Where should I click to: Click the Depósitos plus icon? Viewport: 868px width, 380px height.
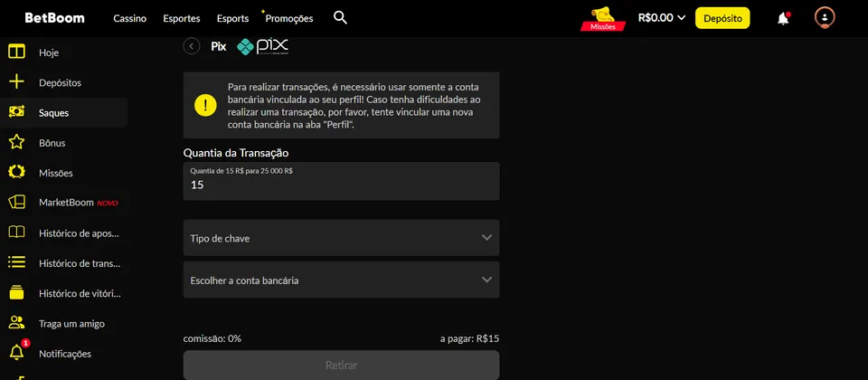(x=16, y=82)
